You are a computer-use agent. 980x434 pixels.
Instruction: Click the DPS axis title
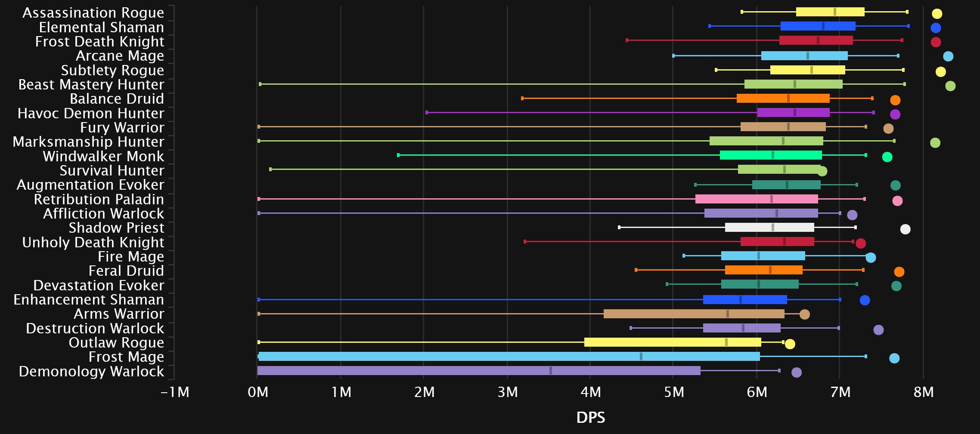pyautogui.click(x=590, y=417)
